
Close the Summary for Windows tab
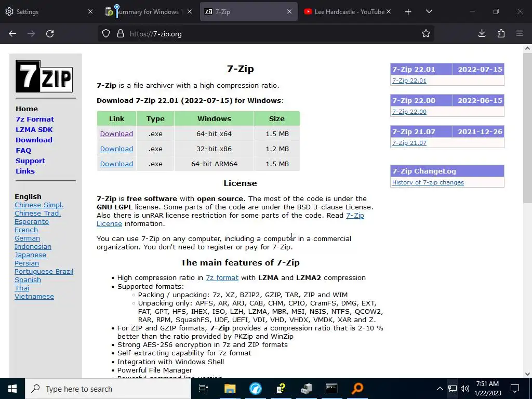[x=190, y=11]
